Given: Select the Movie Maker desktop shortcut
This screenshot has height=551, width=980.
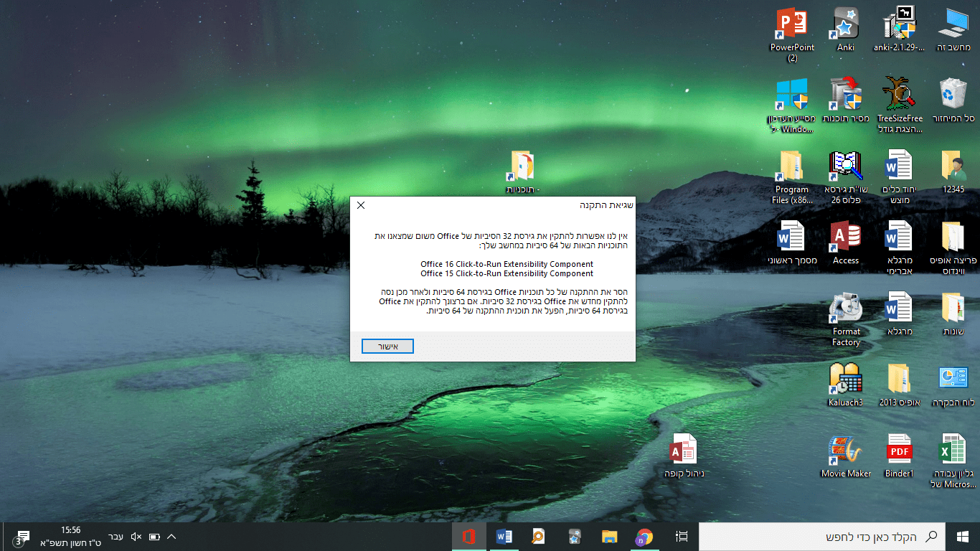Looking at the screenshot, I should pos(846,456).
